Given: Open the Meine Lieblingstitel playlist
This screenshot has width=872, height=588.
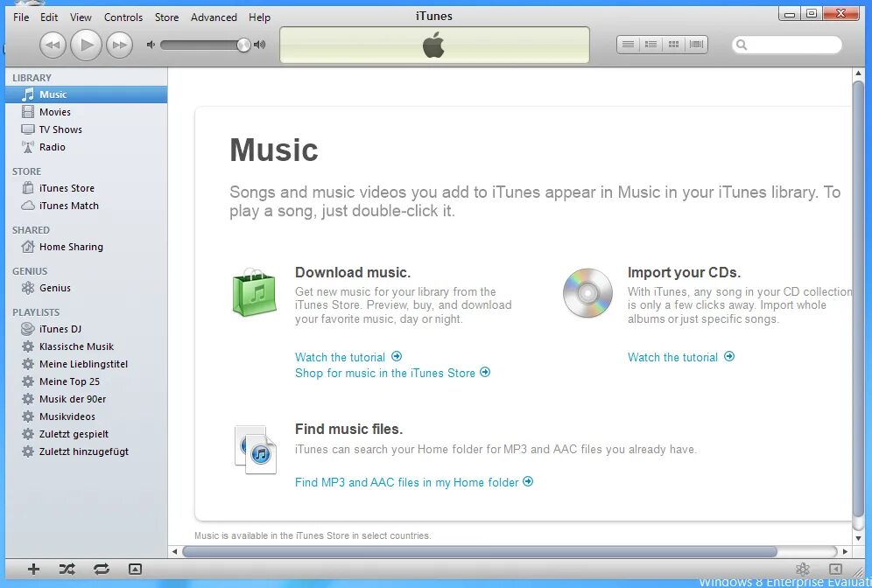Looking at the screenshot, I should pyautogui.click(x=86, y=364).
